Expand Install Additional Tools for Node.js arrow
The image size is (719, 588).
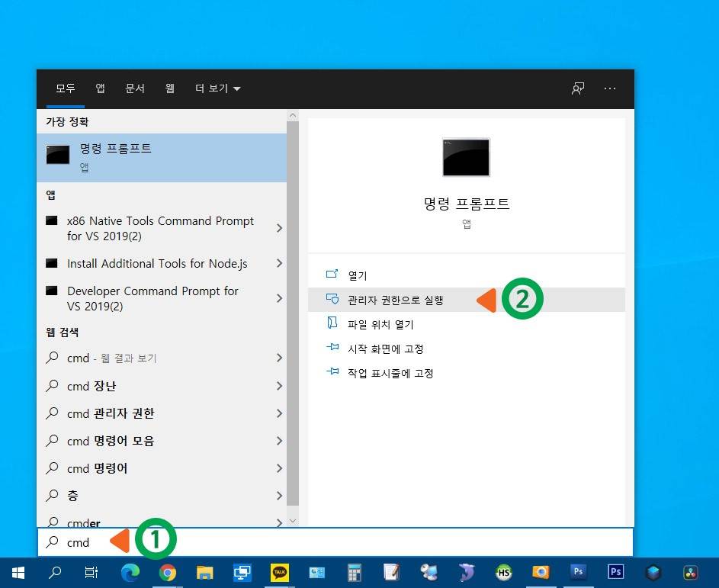click(x=279, y=263)
